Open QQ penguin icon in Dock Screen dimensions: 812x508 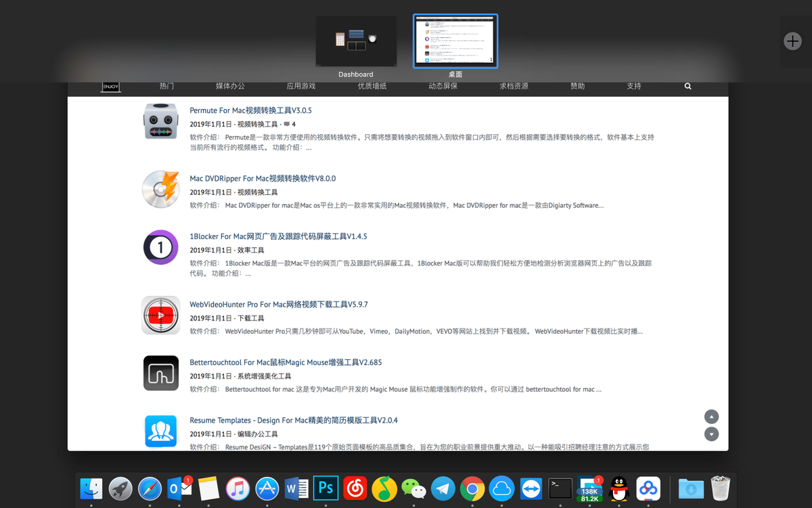[619, 488]
